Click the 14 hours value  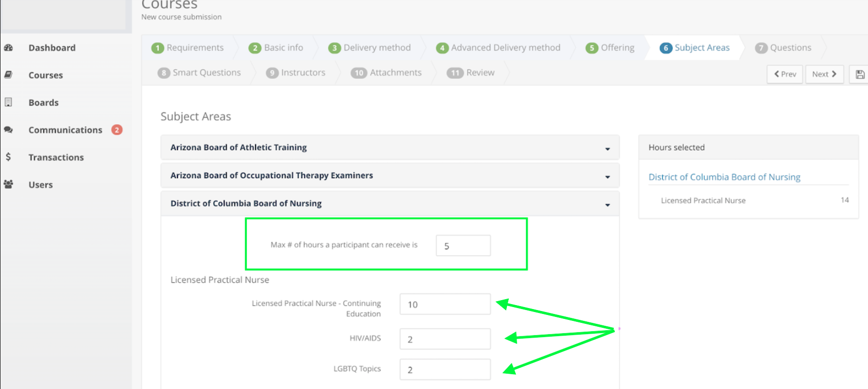click(844, 200)
